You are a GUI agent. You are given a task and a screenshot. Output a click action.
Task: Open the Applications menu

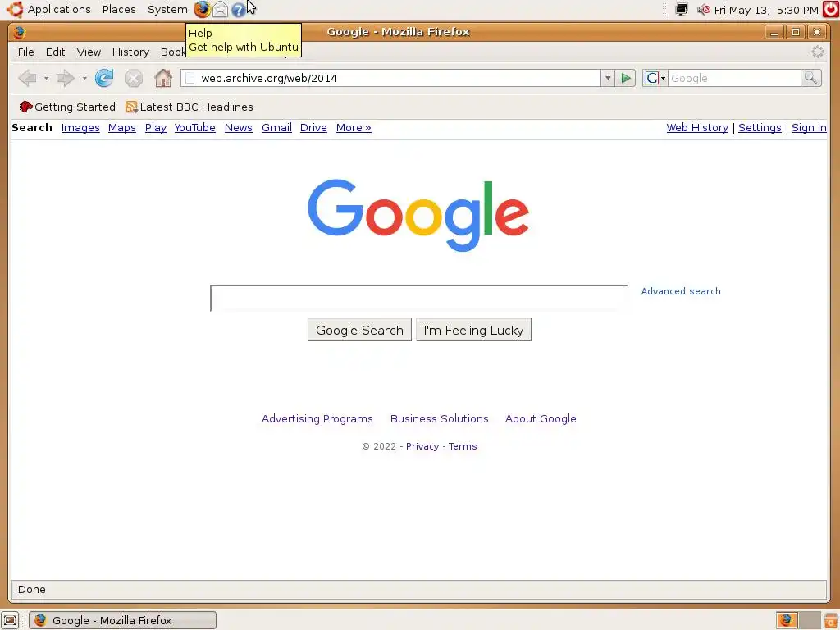click(59, 10)
